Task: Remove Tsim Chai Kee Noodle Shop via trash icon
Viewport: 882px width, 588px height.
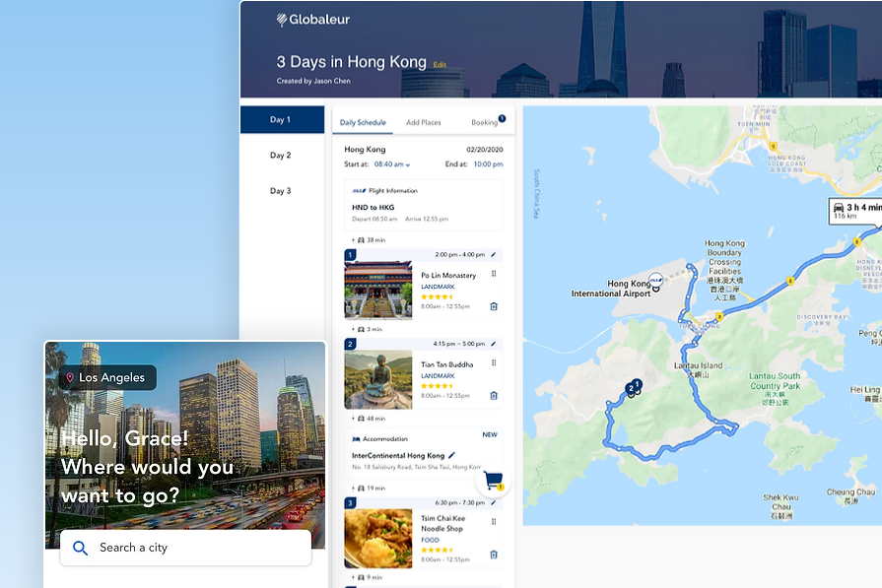Action: pyautogui.click(x=494, y=555)
